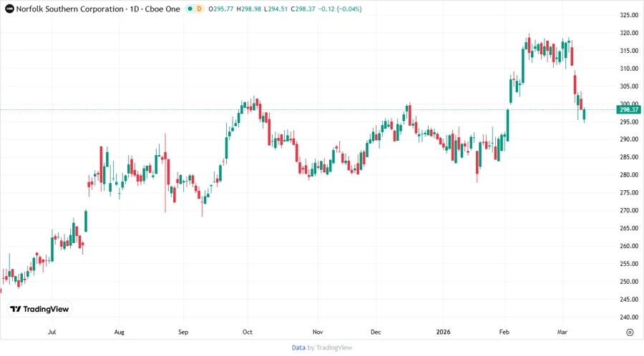This screenshot has width=644, height=356.
Task: Click the Jul label on time axis
Action: 52,332
